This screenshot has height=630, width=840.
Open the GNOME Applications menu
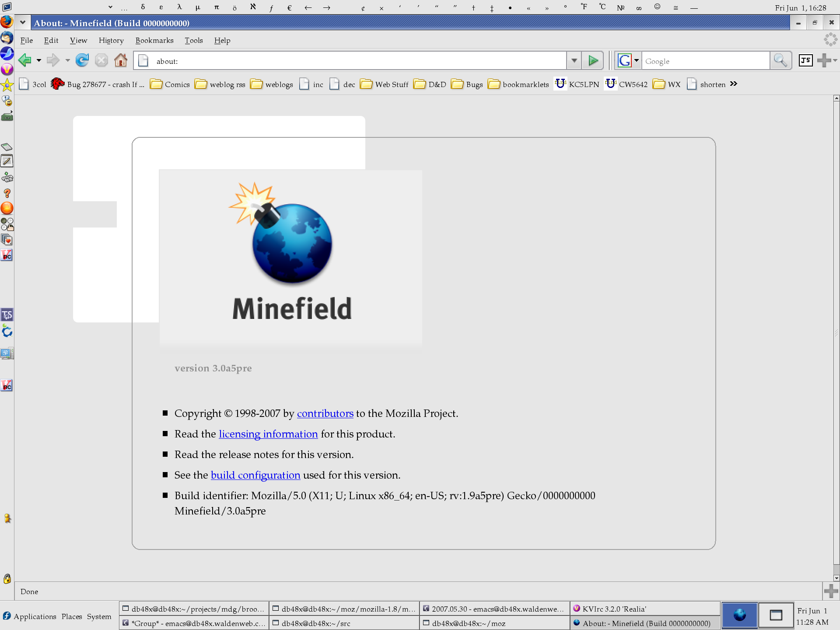click(x=30, y=616)
